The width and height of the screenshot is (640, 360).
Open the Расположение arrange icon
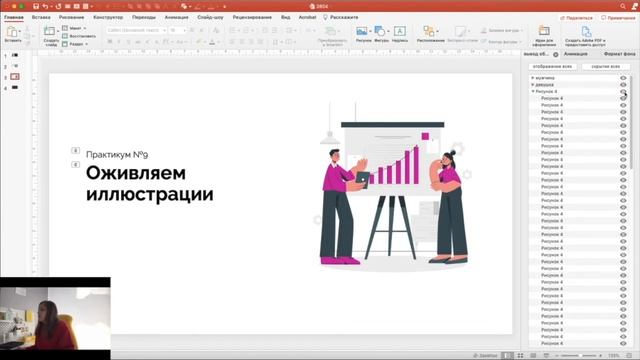429,31
